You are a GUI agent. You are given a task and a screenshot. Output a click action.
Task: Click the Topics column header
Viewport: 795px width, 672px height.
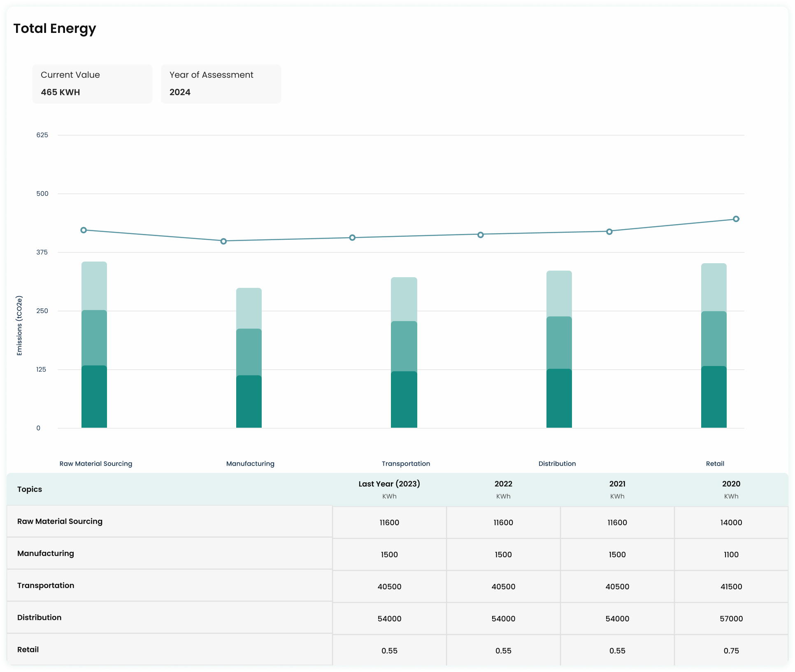30,489
